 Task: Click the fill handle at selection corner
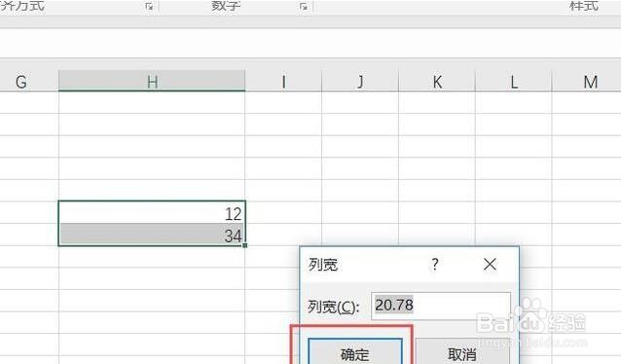pos(244,245)
